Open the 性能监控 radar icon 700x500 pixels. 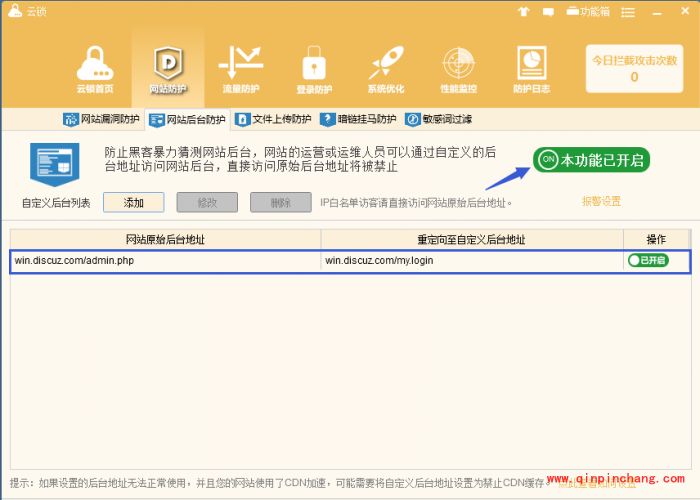458,69
